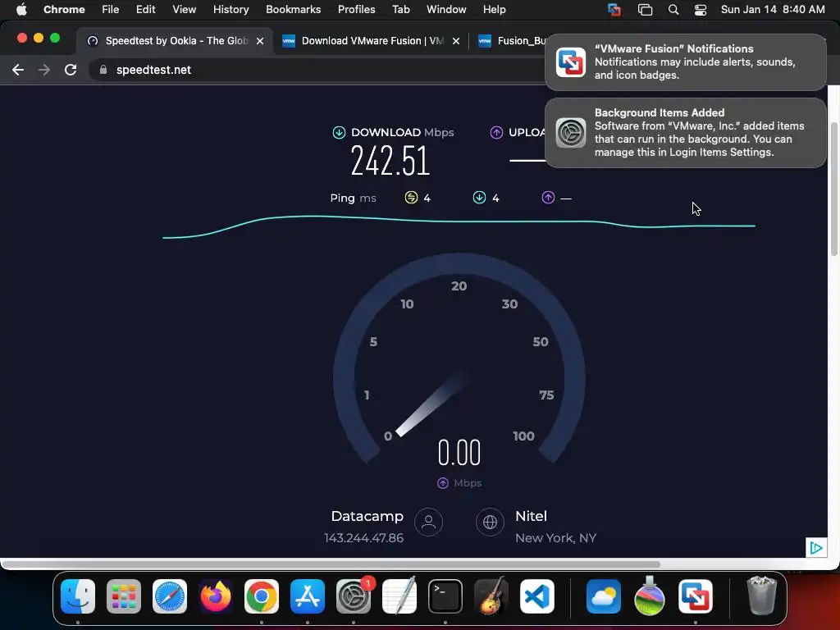Viewport: 840px width, 630px height.
Task: Open GarageBand guitar icon in the Dock
Action: 491,596
